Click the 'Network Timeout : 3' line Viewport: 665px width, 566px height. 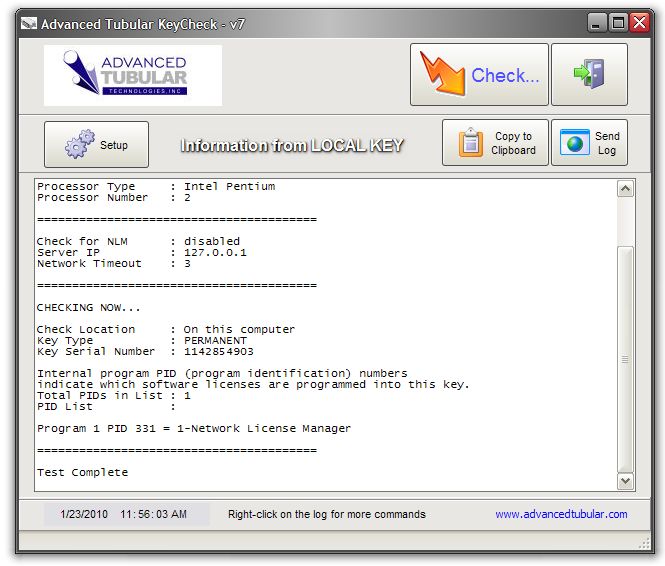(x=114, y=264)
